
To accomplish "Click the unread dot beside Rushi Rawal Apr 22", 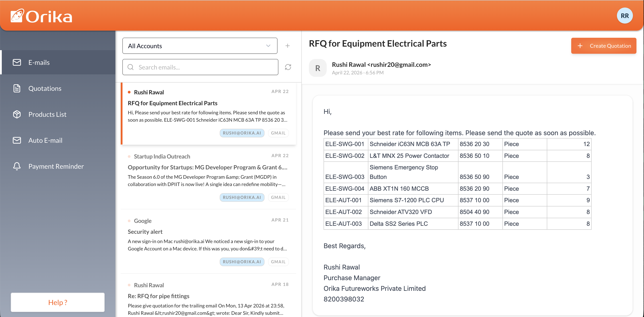I will click(x=129, y=92).
